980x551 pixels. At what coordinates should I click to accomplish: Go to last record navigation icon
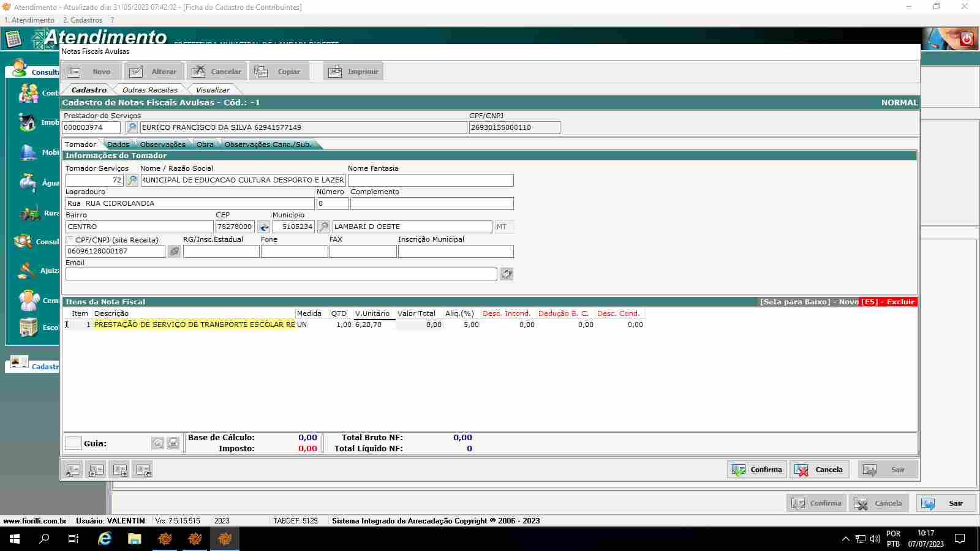point(143,470)
